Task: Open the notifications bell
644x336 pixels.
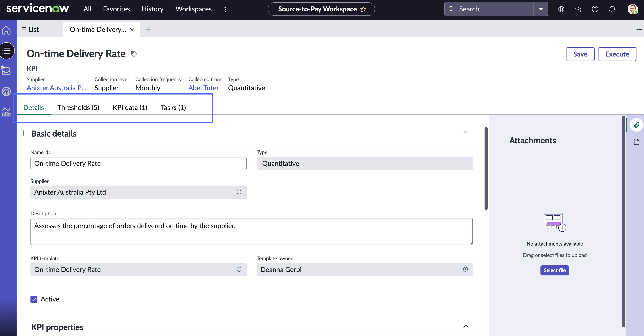Action: point(612,9)
